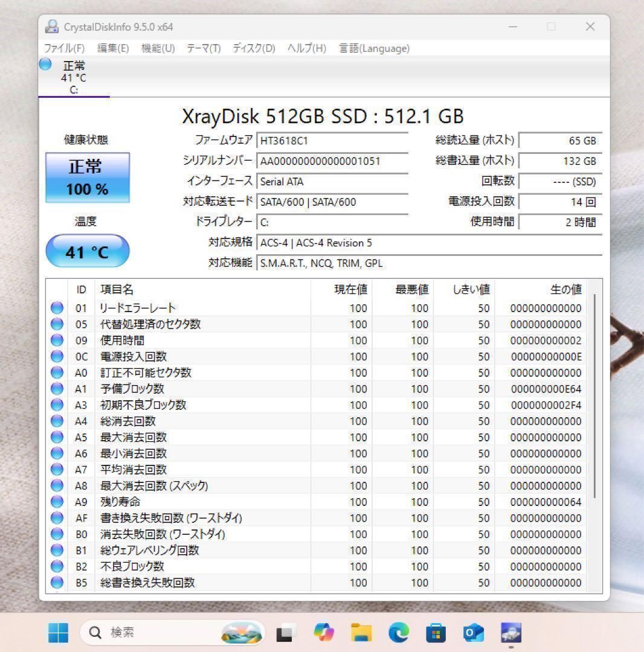
Task: Open CrystalDiskInfo from the taskbar
Action: 510,632
